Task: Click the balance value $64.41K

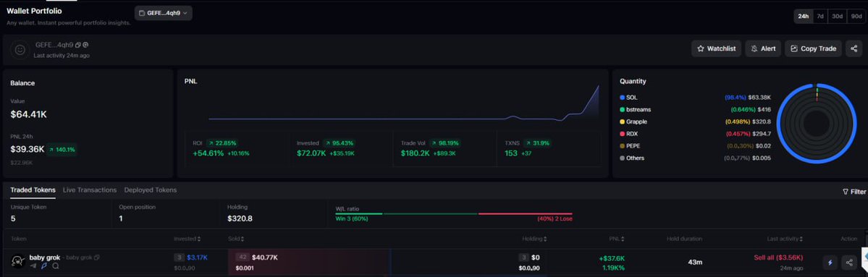Action: 28,115
